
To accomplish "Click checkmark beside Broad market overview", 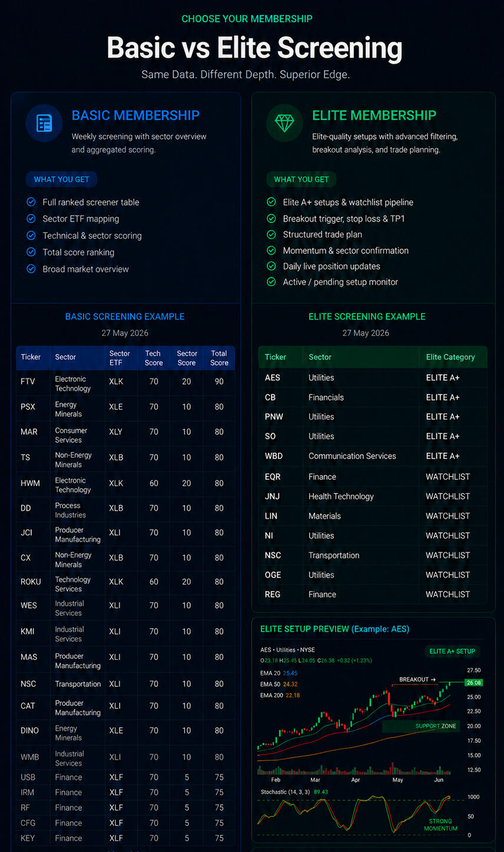I will (31, 269).
